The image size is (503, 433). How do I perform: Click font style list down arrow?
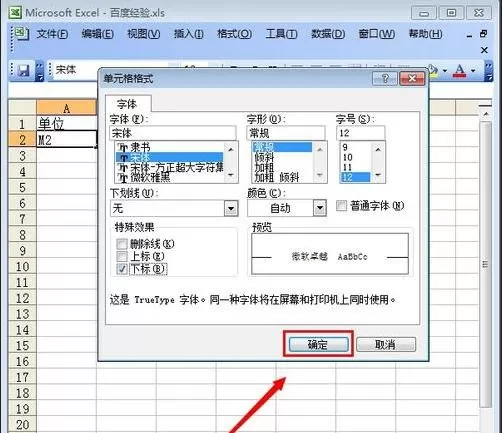click(x=320, y=175)
